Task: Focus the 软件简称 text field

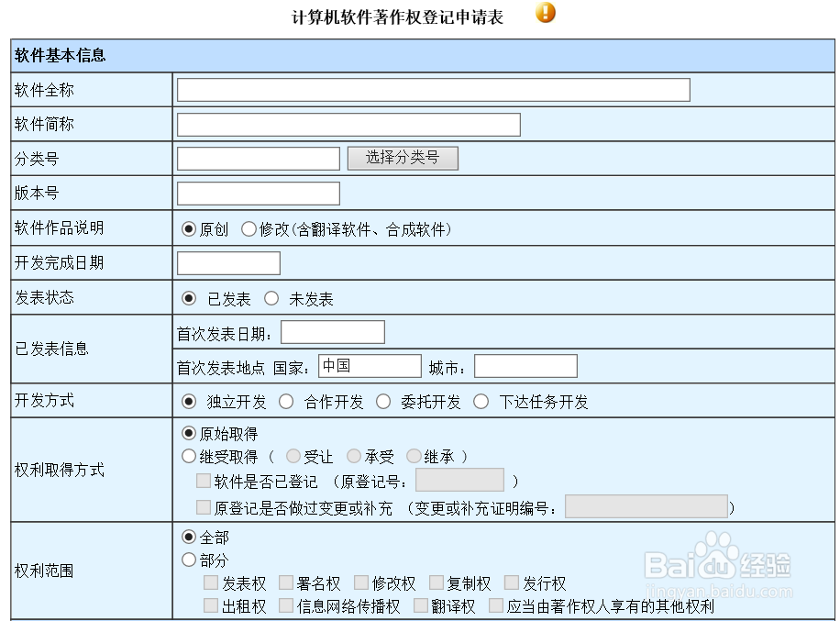Action: pyautogui.click(x=348, y=125)
